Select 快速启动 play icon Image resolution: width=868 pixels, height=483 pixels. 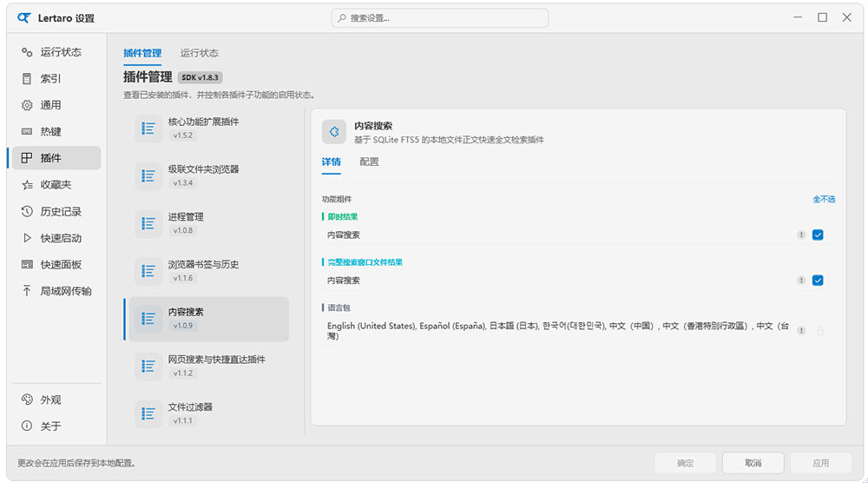click(x=27, y=238)
